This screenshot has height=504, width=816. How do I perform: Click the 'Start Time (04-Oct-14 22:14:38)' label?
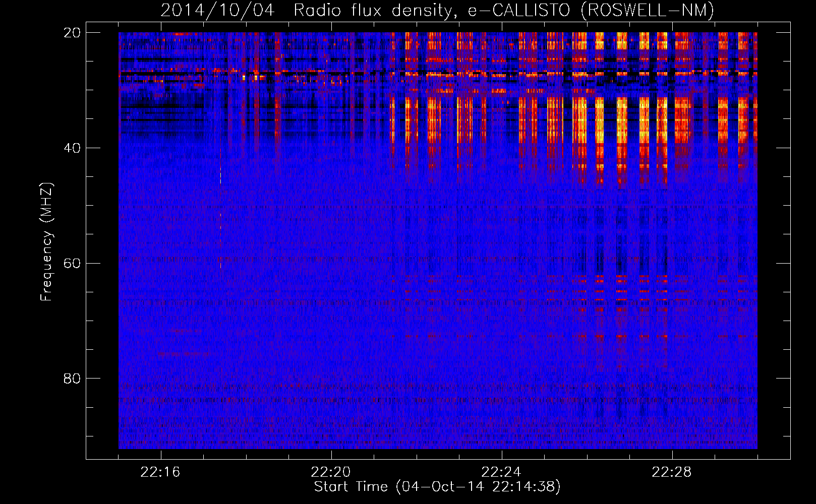coord(437,487)
